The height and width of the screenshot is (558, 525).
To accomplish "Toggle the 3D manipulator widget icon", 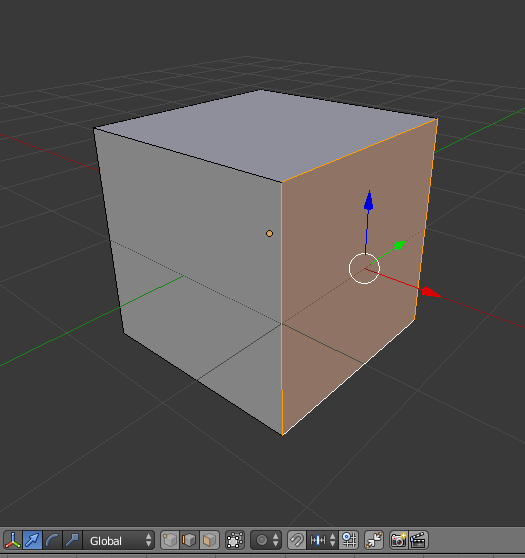I will (13, 540).
